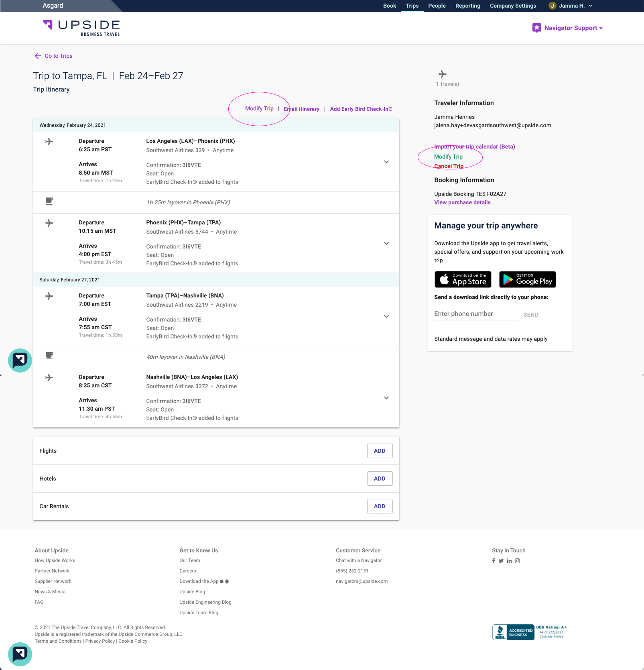
Task: Open Our Team footer link
Action: (x=190, y=560)
